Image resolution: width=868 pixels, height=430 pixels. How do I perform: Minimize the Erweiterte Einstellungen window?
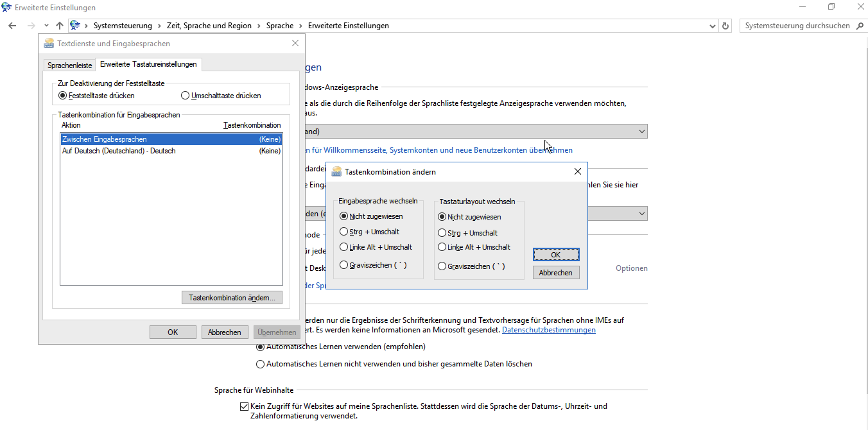803,7
